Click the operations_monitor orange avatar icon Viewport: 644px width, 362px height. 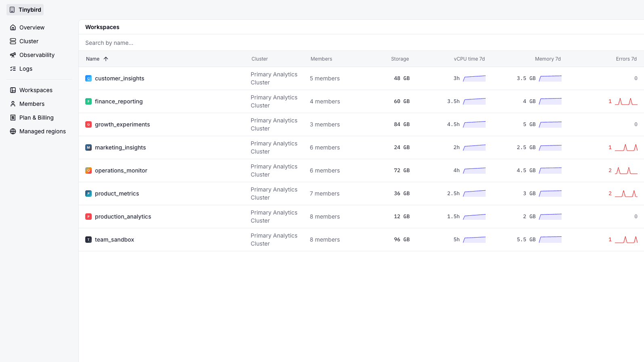click(x=88, y=170)
